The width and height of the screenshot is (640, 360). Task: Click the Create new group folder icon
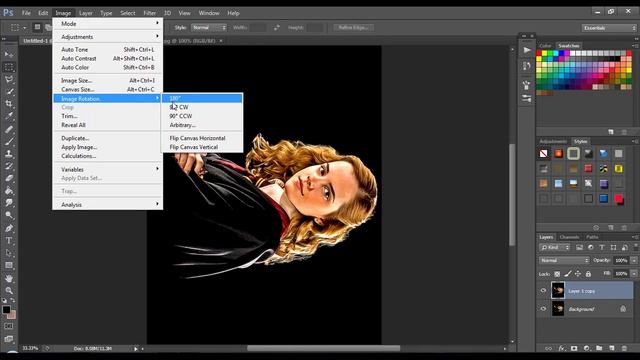(599, 348)
